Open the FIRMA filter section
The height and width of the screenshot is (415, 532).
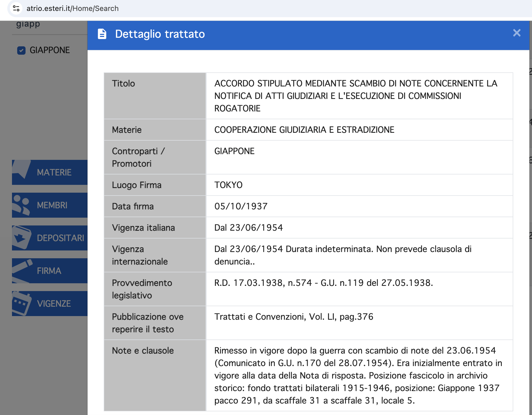pos(49,271)
